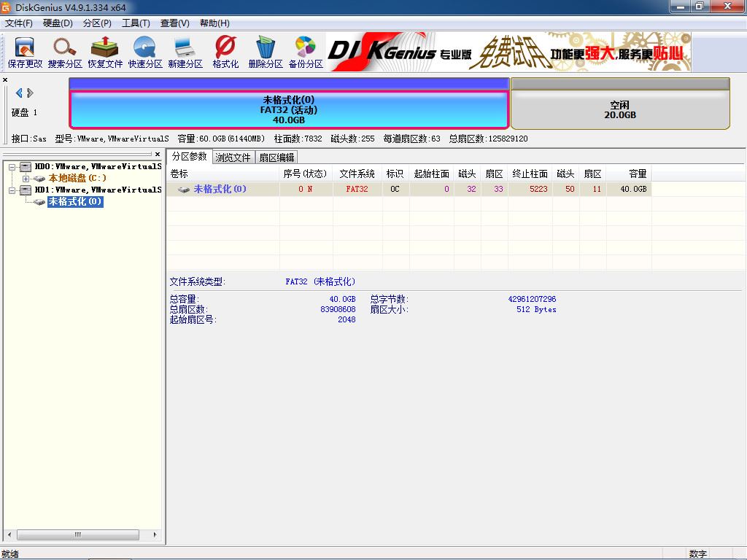Click the 512 Bytes sector size value
Image resolution: width=747 pixels, height=560 pixels.
pyautogui.click(x=536, y=309)
